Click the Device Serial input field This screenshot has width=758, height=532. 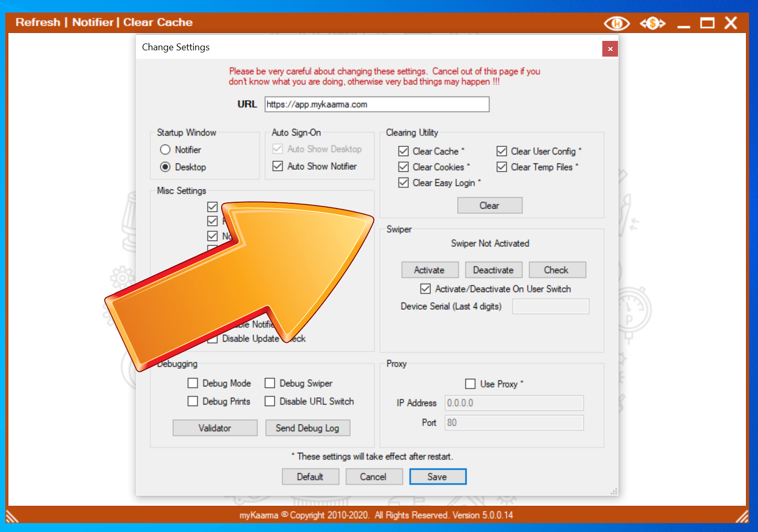[x=550, y=307]
